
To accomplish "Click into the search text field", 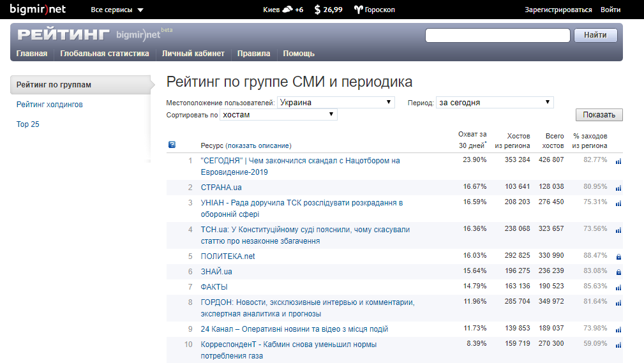I will coord(497,35).
